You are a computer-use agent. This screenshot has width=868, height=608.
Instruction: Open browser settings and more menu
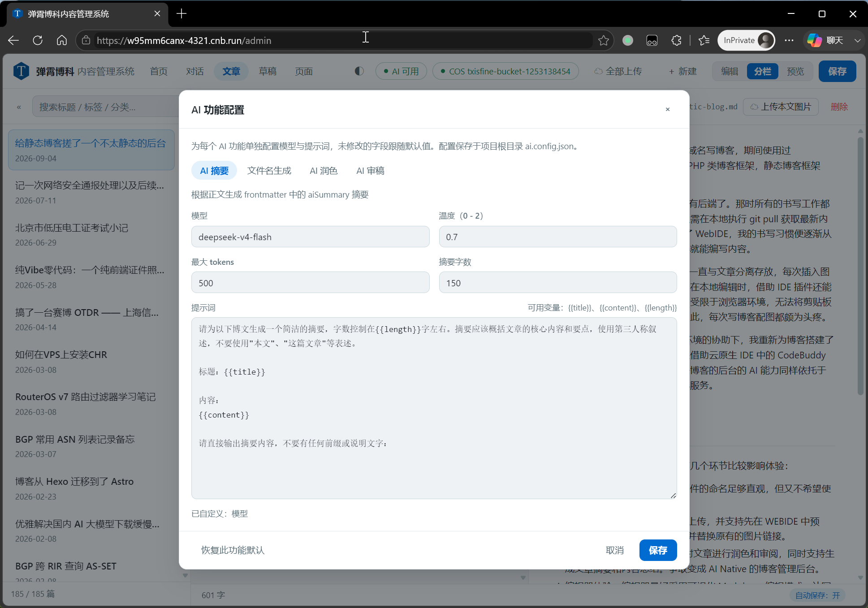pyautogui.click(x=789, y=40)
